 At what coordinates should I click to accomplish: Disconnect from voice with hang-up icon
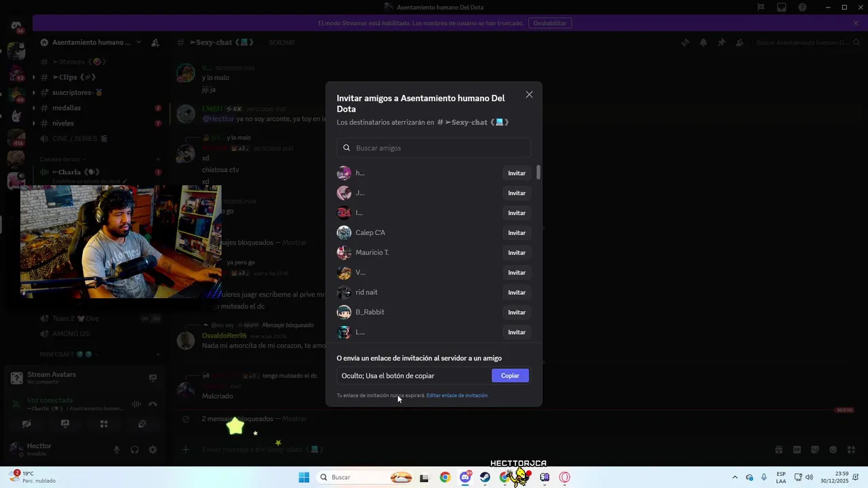click(153, 404)
